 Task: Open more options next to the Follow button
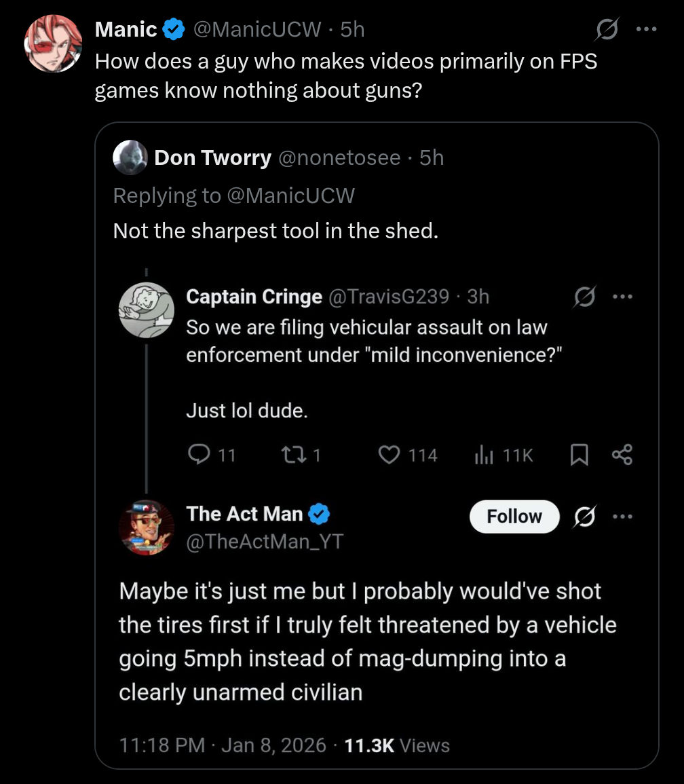(x=622, y=517)
